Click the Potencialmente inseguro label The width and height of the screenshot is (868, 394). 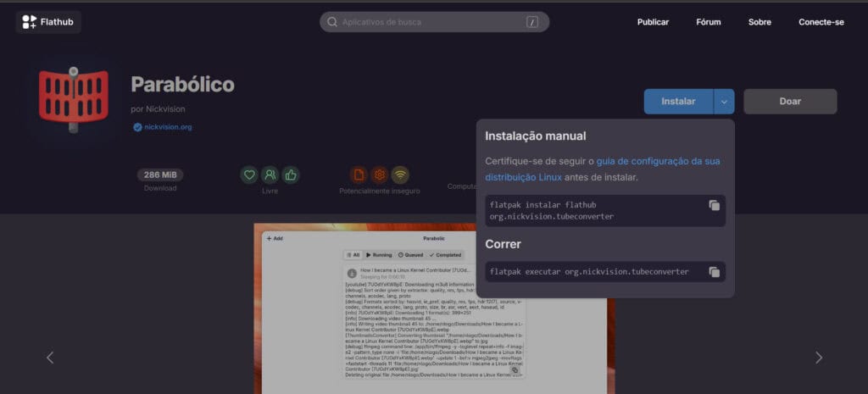coord(380,191)
